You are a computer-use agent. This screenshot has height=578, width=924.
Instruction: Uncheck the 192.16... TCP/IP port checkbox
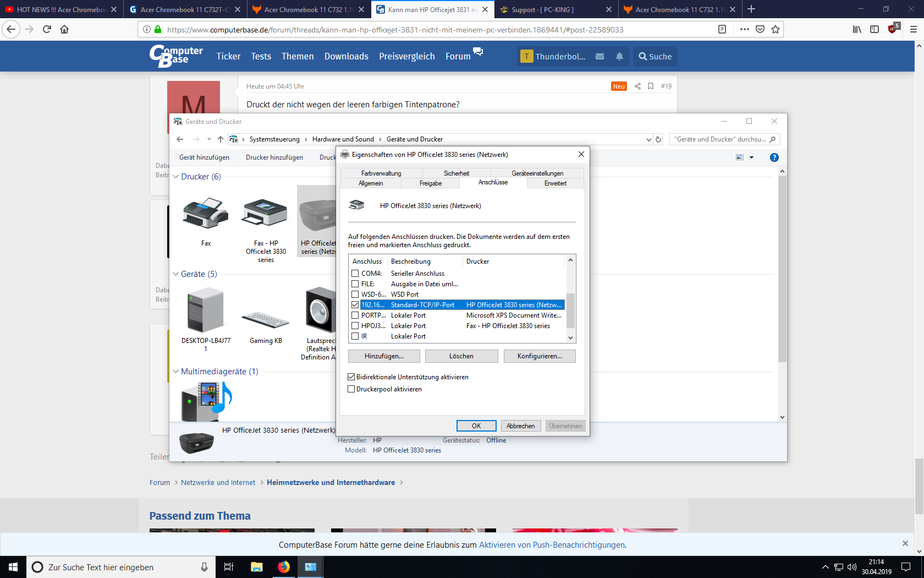tap(355, 305)
